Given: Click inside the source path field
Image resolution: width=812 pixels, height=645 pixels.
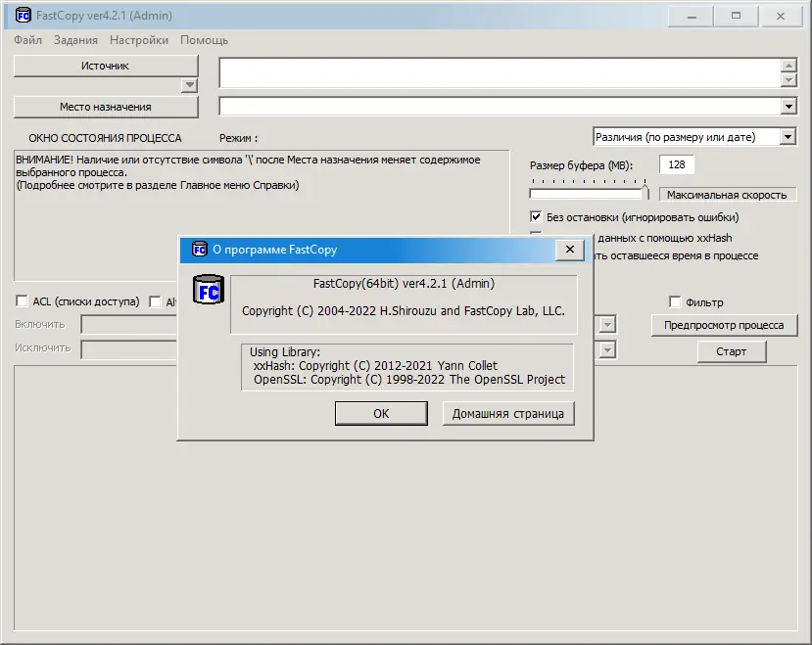Looking at the screenshot, I should (x=500, y=72).
